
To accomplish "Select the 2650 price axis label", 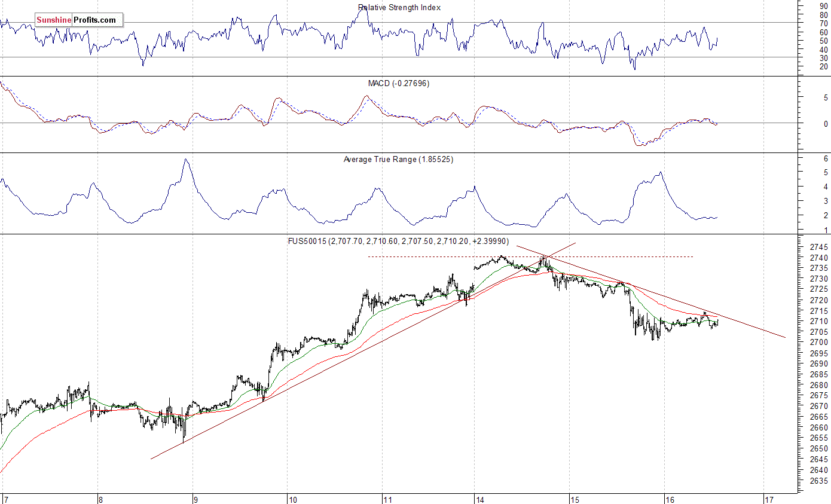I will (x=819, y=448).
